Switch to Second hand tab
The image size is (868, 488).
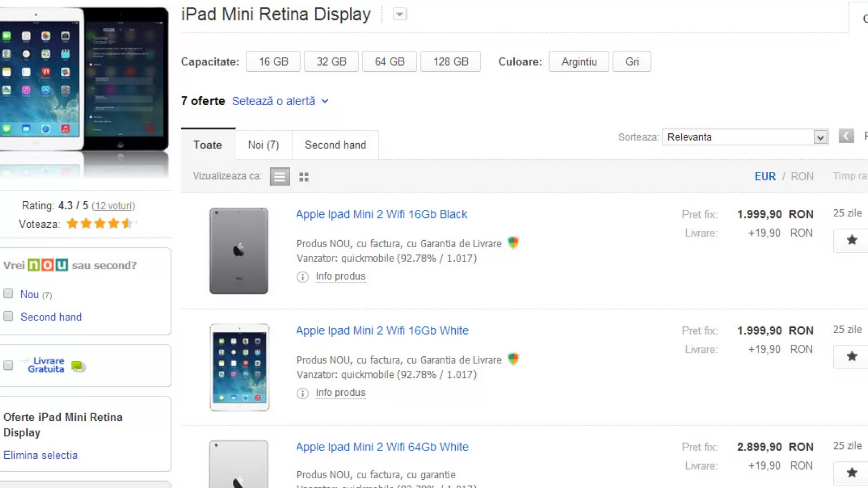pos(335,145)
